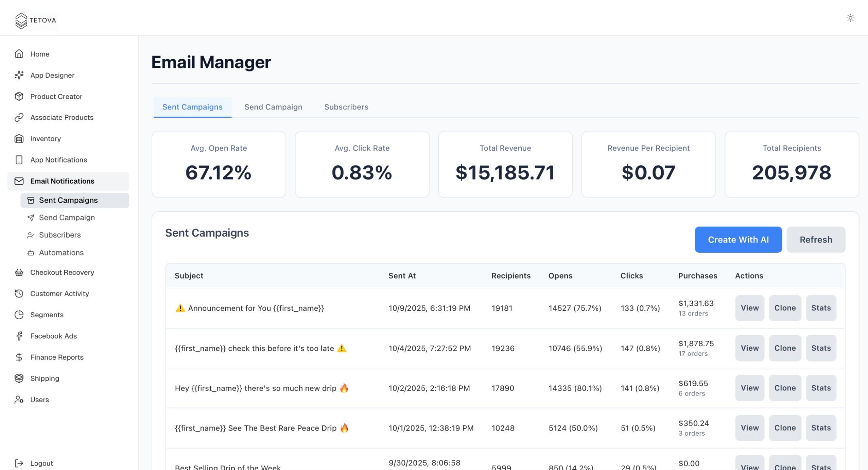
Task: Click the Checkout Recovery basket icon
Action: (x=19, y=272)
